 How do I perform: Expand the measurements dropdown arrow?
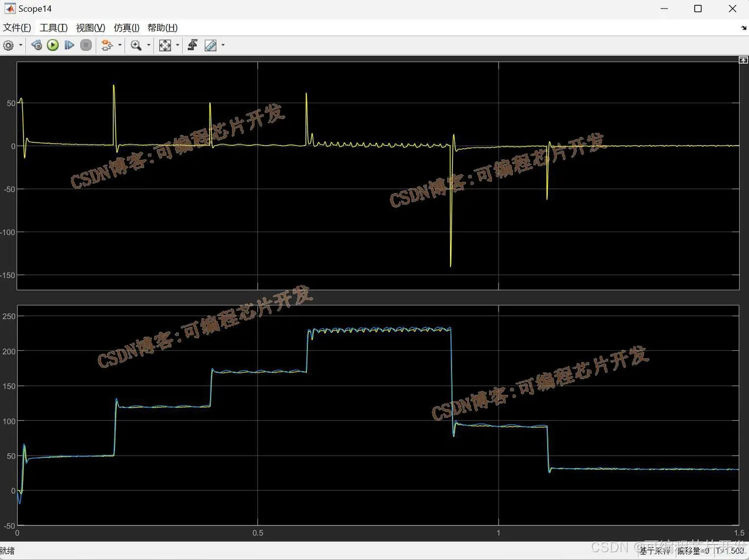223,45
